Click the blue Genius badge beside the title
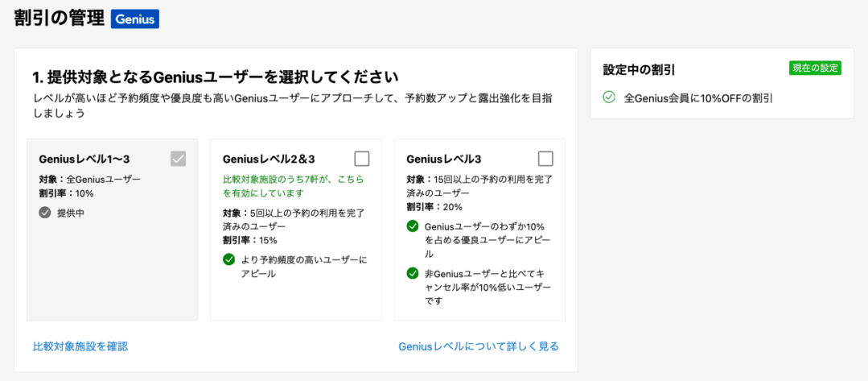 135,19
